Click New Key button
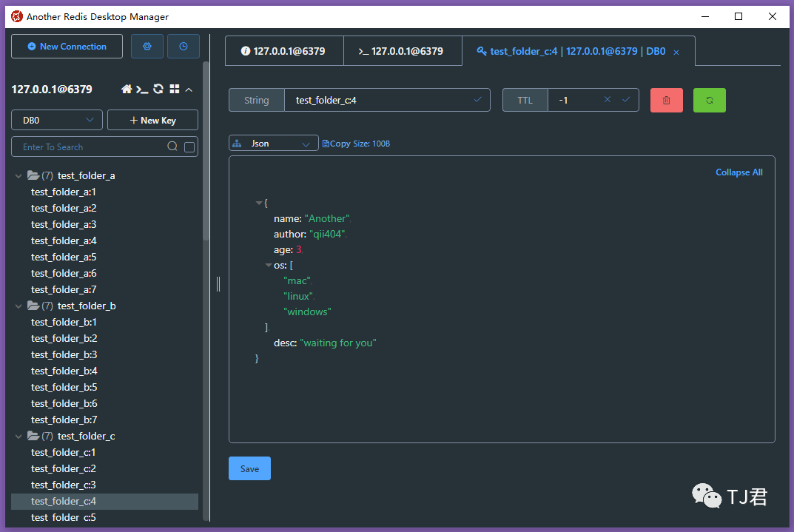Image resolution: width=794 pixels, height=532 pixels. tap(153, 120)
